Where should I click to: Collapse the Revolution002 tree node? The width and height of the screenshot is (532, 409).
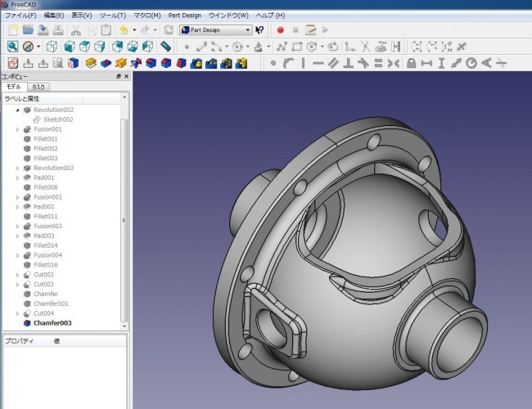point(17,110)
